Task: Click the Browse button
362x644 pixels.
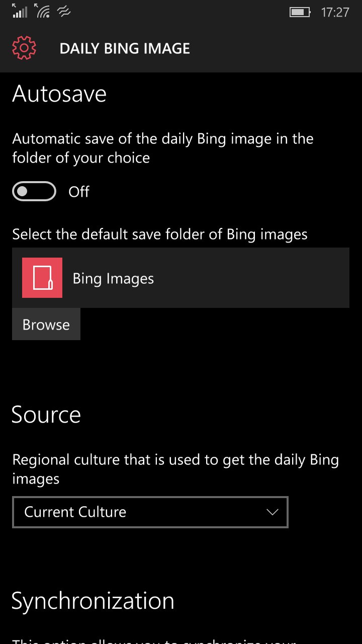Action: [x=46, y=325]
